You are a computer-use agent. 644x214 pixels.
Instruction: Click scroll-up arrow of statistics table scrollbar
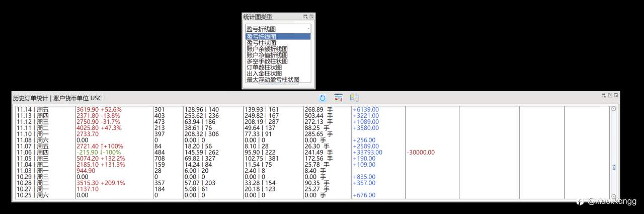613,109
